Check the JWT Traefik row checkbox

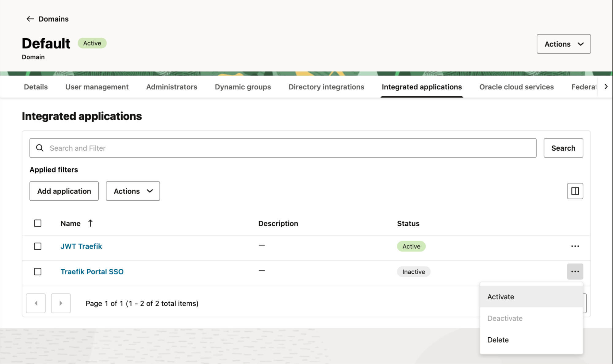click(38, 246)
